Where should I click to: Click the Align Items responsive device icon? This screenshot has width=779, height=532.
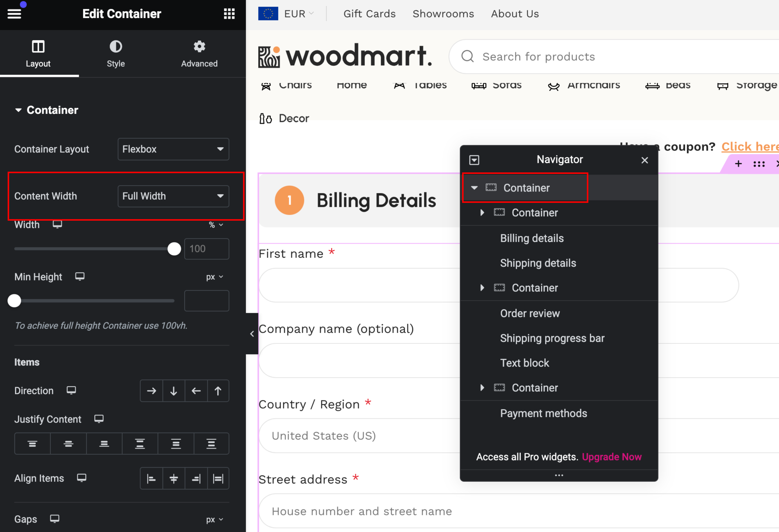82,478
